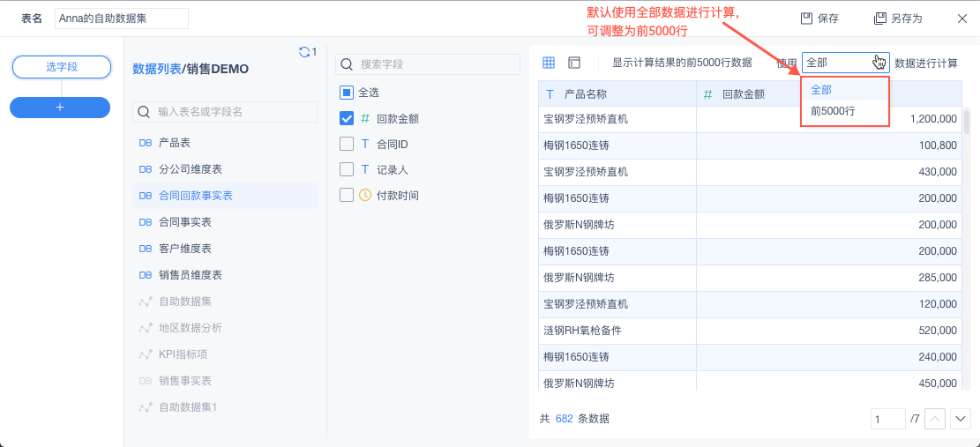Toggle the 全选 select-all checkbox
The image size is (980, 447).
(347, 93)
